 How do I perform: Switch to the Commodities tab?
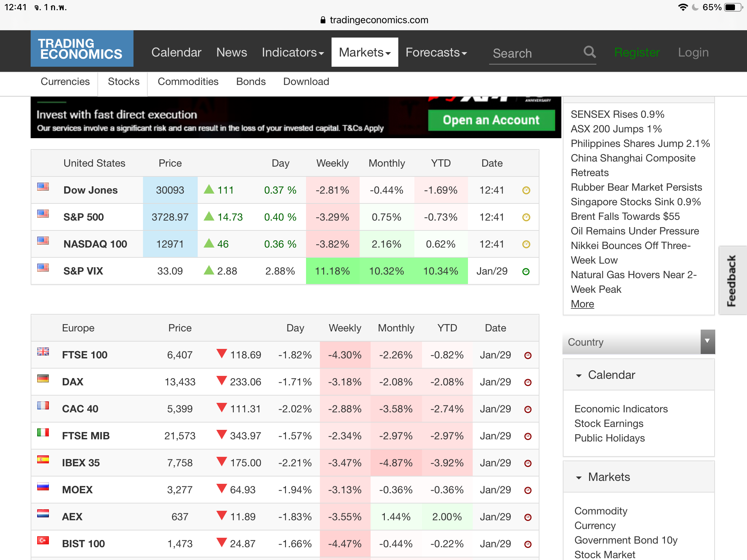pyautogui.click(x=188, y=82)
